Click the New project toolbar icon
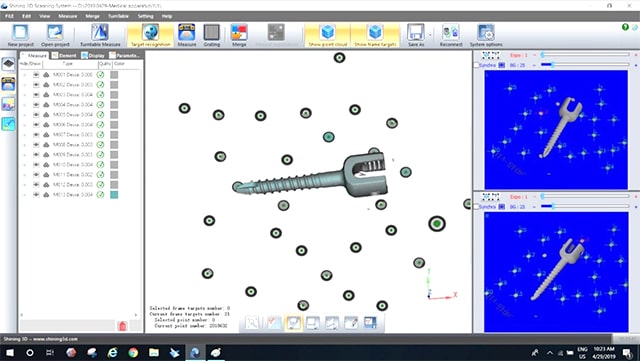Image resolution: width=640 pixels, height=361 pixels. [x=20, y=35]
